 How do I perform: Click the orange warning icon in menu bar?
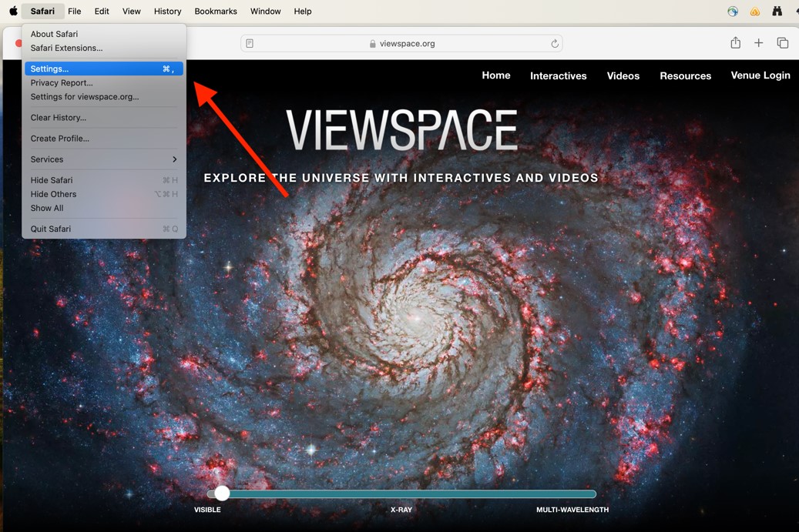pos(755,12)
